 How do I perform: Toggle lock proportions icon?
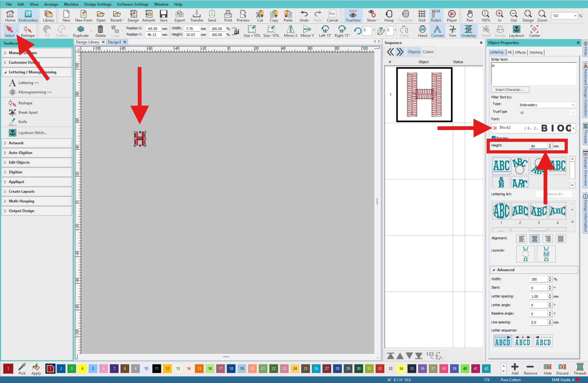[x=236, y=31]
